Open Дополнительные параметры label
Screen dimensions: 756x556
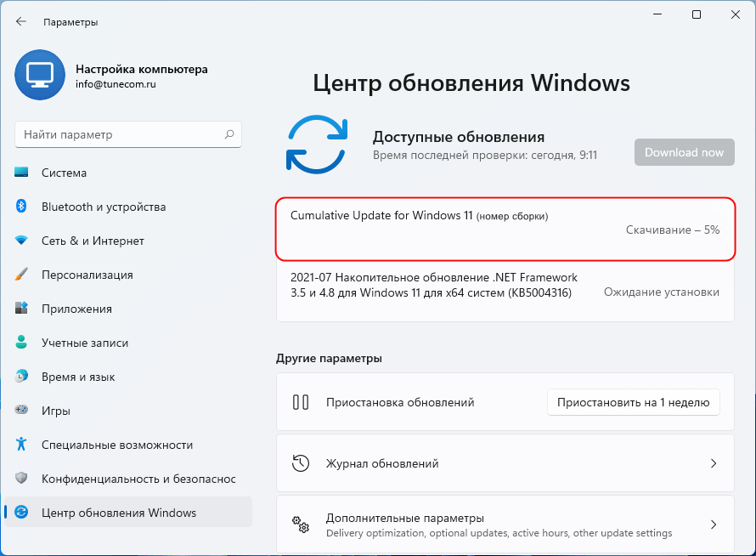(404, 518)
